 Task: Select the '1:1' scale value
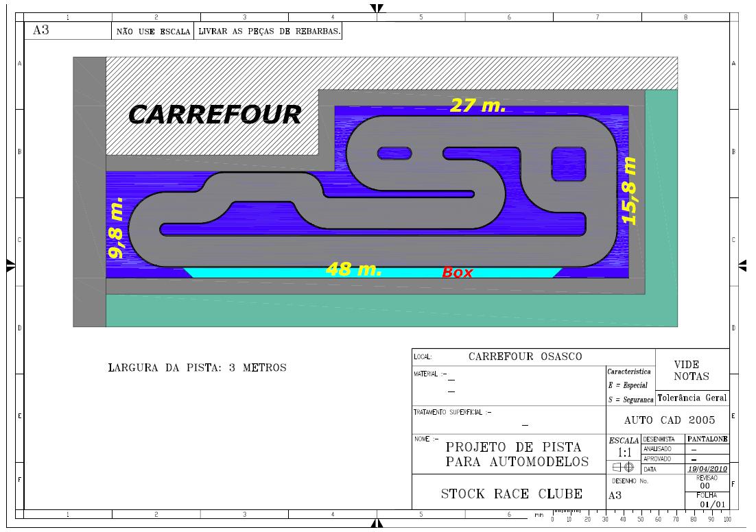(x=624, y=452)
